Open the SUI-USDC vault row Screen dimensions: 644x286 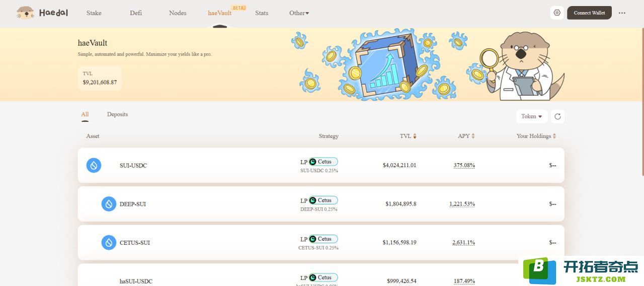pyautogui.click(x=321, y=165)
